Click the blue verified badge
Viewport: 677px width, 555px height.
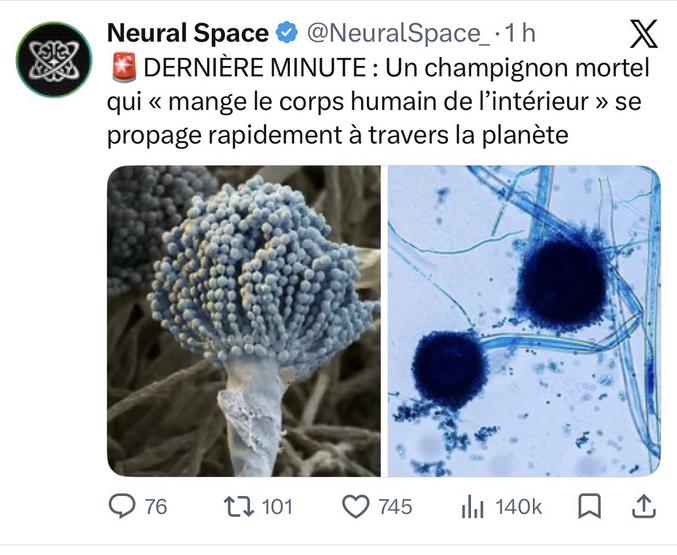pos(286,33)
